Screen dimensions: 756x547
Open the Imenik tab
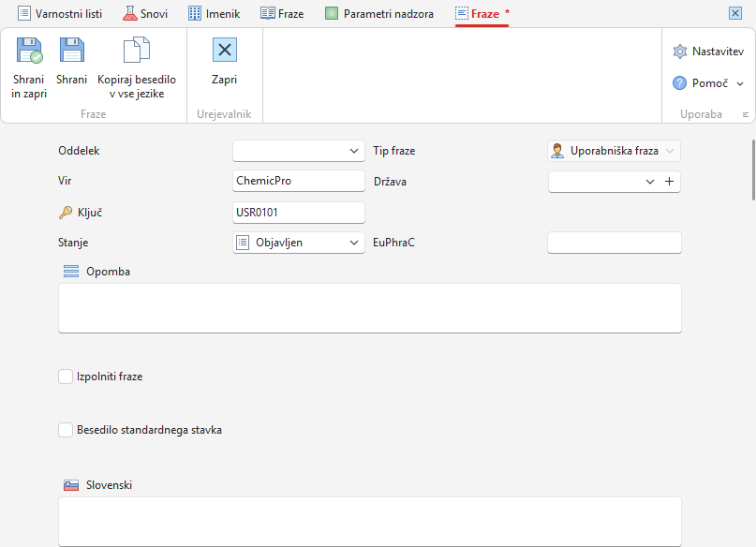click(215, 13)
